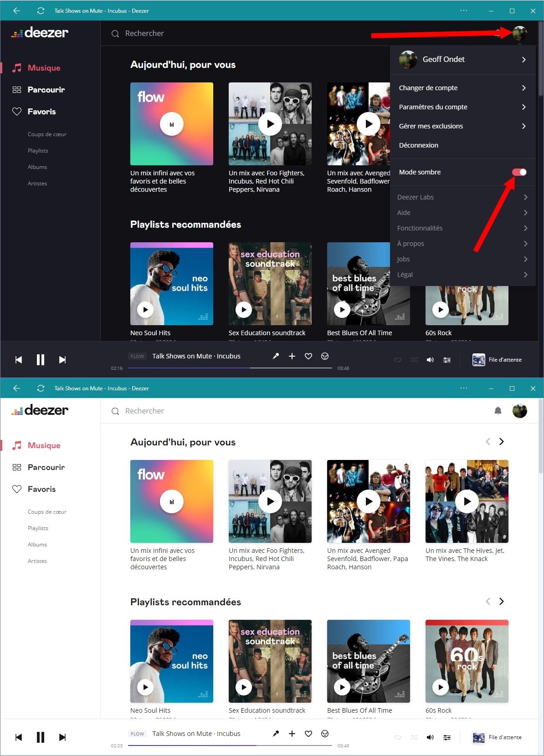Expand the Aide submenu chevron

526,213
